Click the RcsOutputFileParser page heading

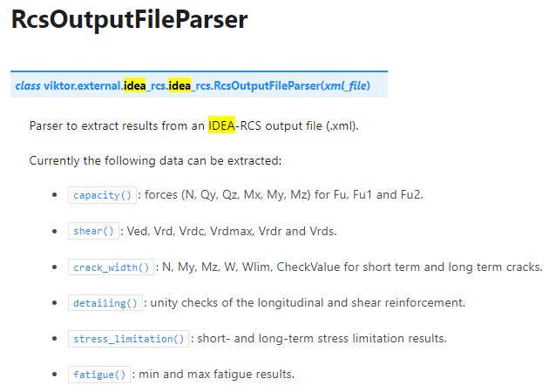point(130,19)
